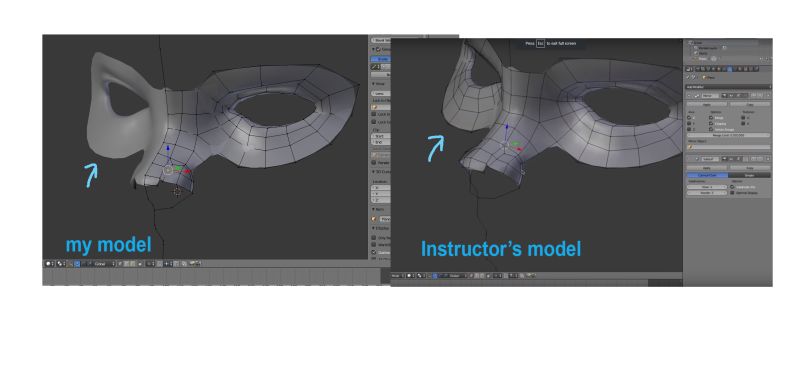This screenshot has height=372, width=800.
Task: Collapse View section in my model properties
Action: 373,84
